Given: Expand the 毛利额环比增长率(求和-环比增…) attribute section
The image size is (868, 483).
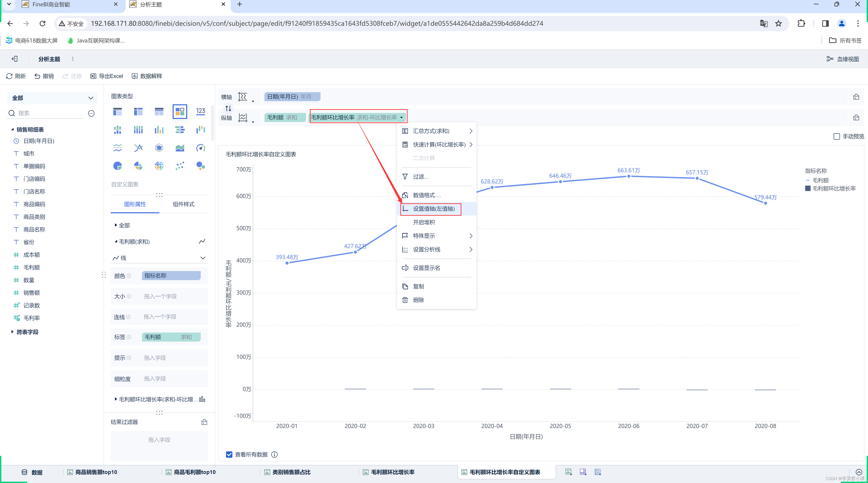Looking at the screenshot, I should click(116, 399).
